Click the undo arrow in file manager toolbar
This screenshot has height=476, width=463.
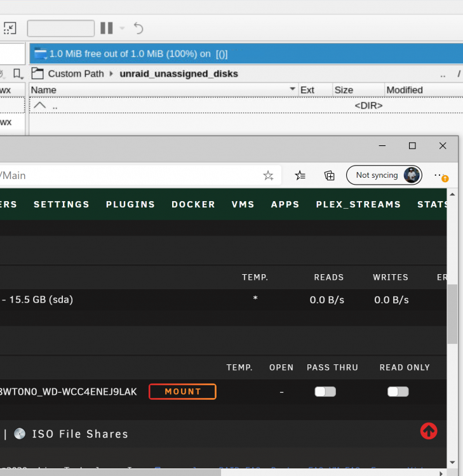(x=138, y=28)
